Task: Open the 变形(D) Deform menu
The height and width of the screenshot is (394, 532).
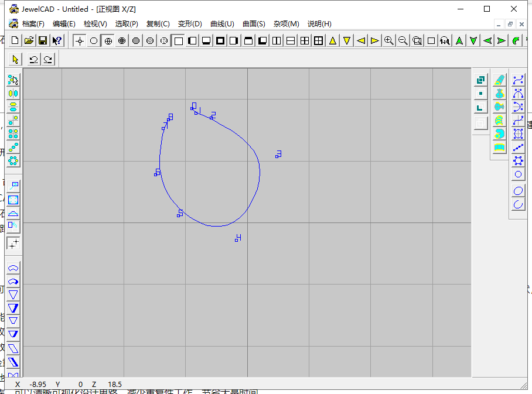Action: (x=190, y=24)
